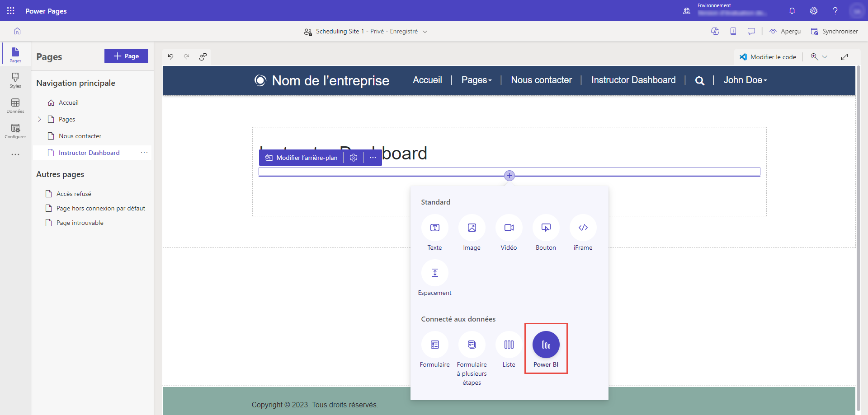Click the + Page button
Viewport: 868px width, 415px height.
pyautogui.click(x=126, y=56)
